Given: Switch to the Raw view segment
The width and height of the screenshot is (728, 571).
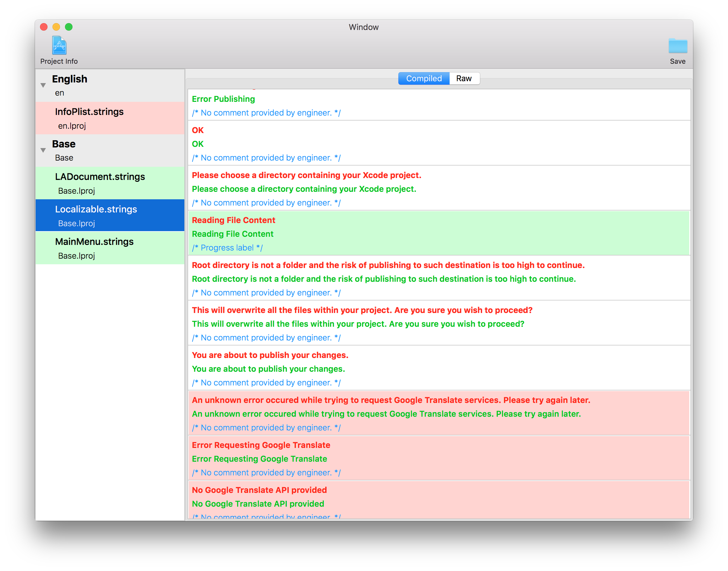Looking at the screenshot, I should [x=464, y=79].
